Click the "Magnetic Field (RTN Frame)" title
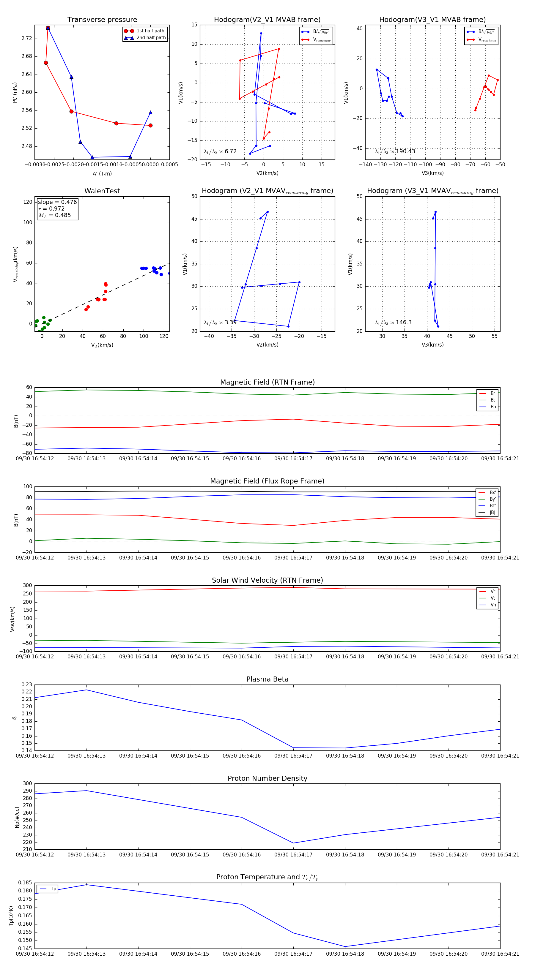Screen dimensions: 535x980 pos(267,382)
